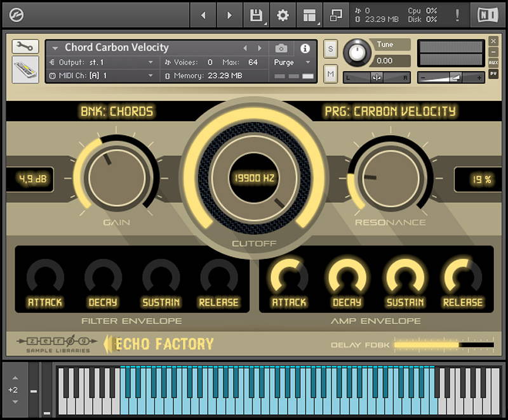This screenshot has height=420, width=508.
Task: Toggle the PV button
Action: tap(493, 74)
